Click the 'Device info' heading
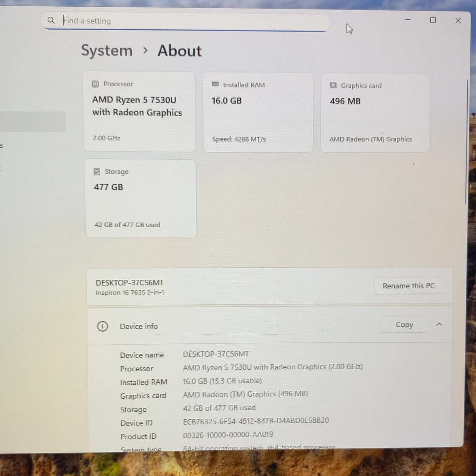This screenshot has height=476, width=476. (x=139, y=326)
